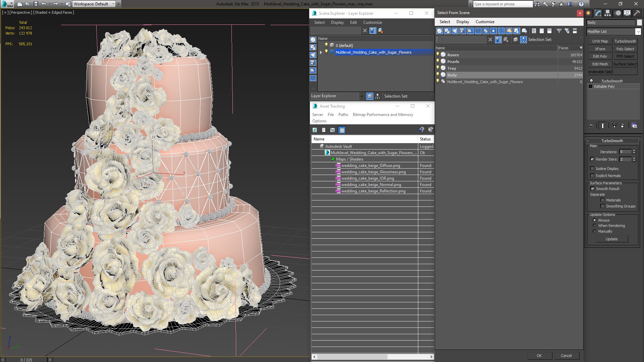Click Make Unique icon below modifier stack
The image size is (644, 362).
(x=614, y=126)
